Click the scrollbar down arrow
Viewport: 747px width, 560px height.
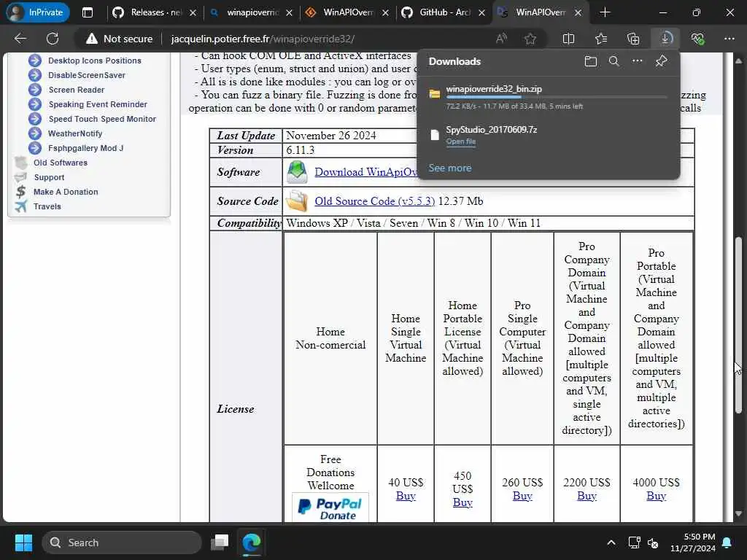coord(738,514)
